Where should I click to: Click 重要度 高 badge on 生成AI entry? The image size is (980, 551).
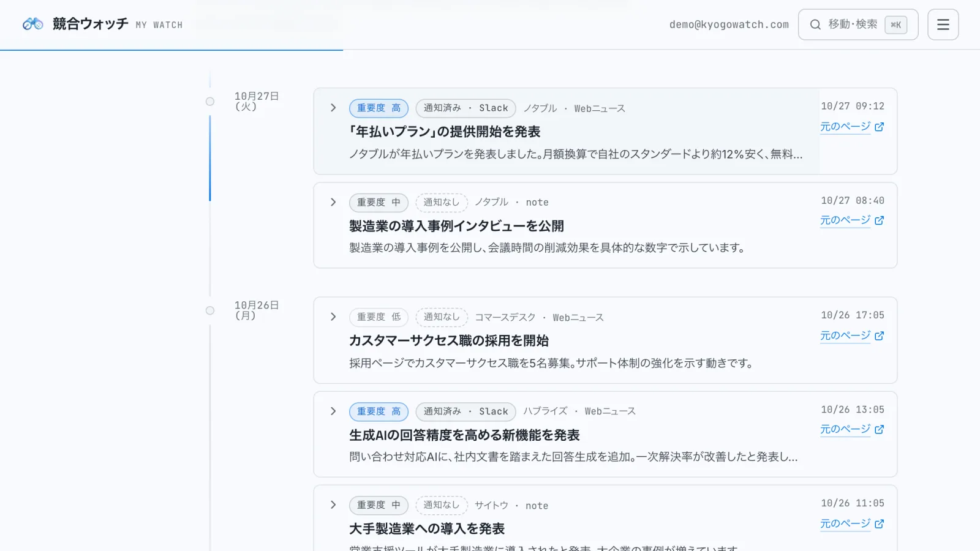pyautogui.click(x=379, y=411)
